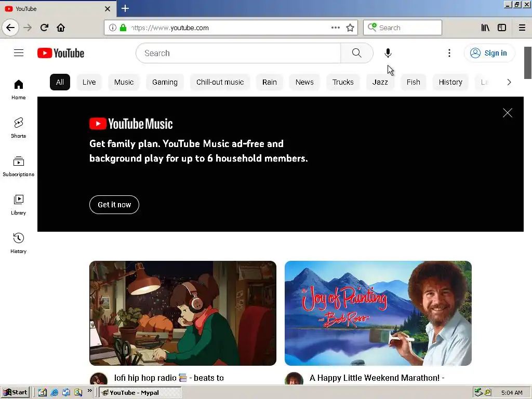Launch Internet Explorer from quick launch
This screenshot has width=532, height=399.
[x=54, y=393]
